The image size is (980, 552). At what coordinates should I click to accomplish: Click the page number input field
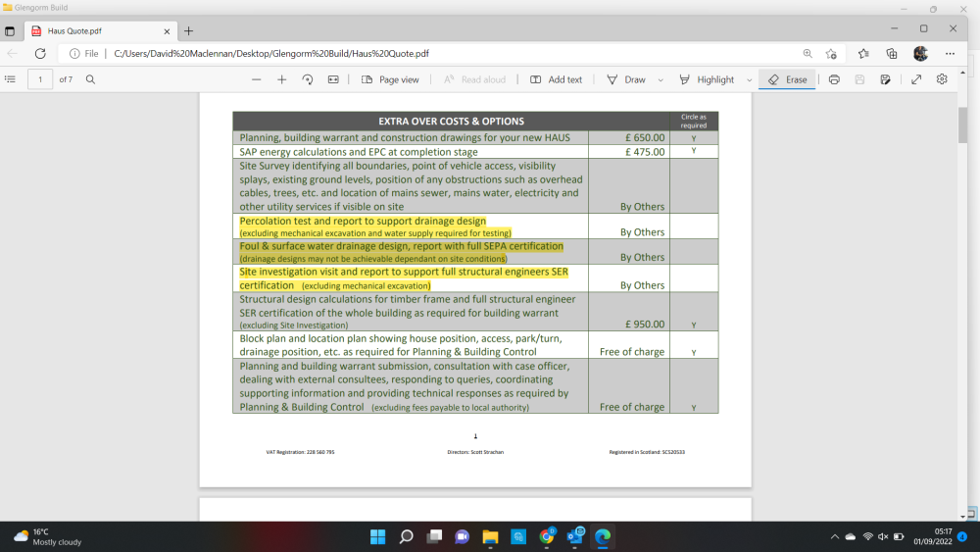(40, 79)
